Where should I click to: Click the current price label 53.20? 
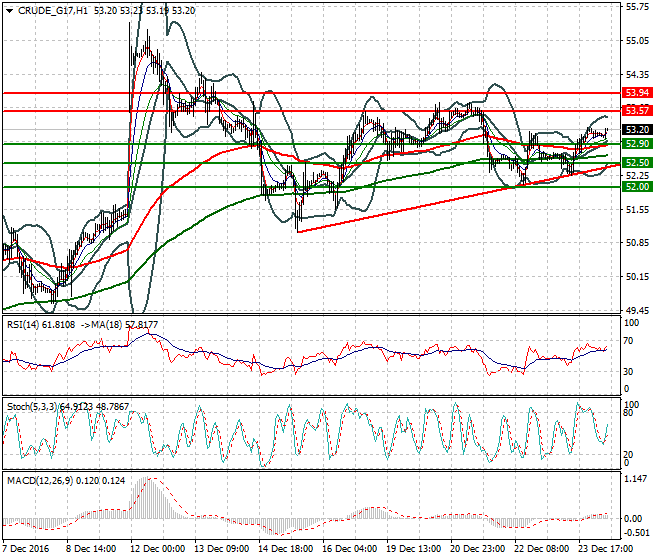[637, 130]
